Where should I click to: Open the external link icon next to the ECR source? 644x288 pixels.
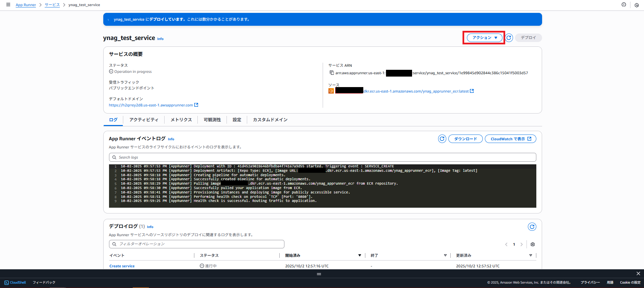[x=472, y=91]
